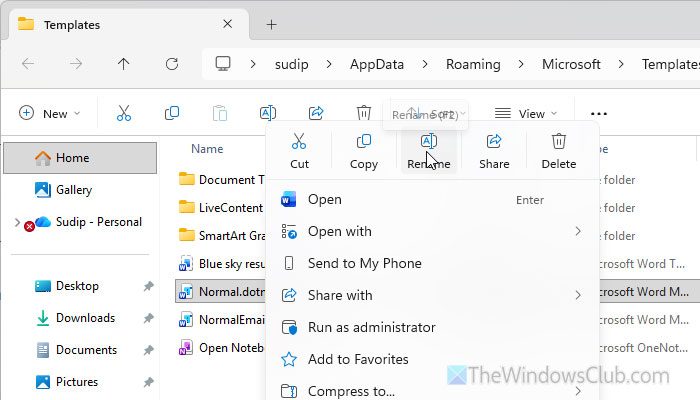The width and height of the screenshot is (700, 400).
Task: Go back with the left arrow
Action: (28, 64)
